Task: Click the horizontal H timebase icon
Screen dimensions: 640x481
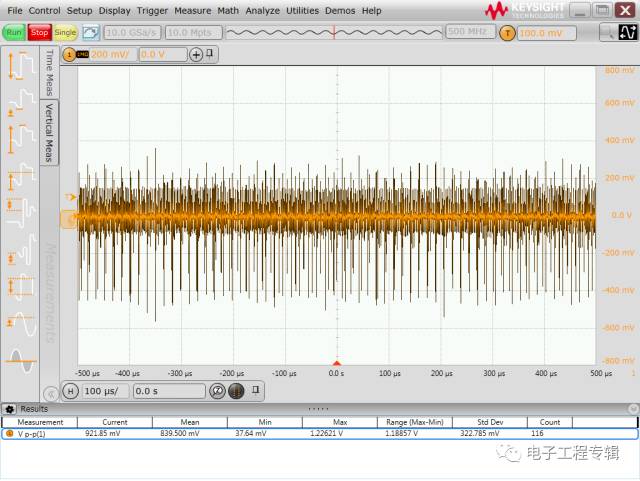Action: (70, 391)
